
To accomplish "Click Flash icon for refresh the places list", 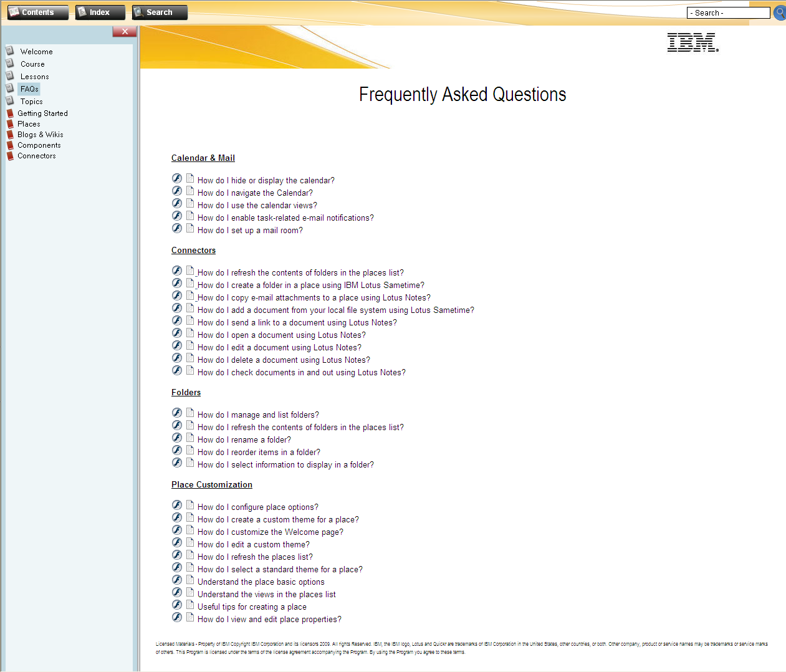I will coord(177,555).
